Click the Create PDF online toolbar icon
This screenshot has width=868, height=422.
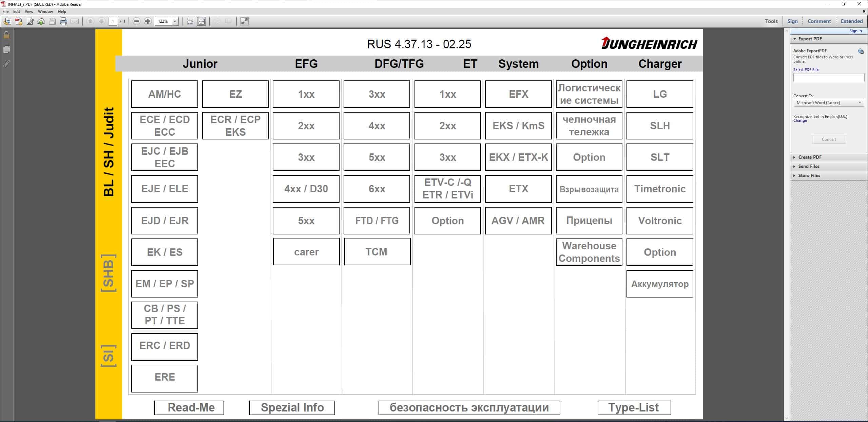[x=19, y=21]
